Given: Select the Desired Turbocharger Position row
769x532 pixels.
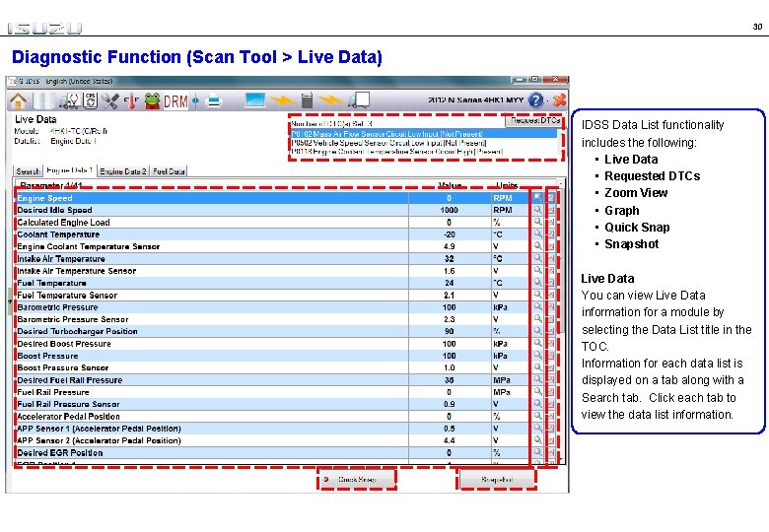Looking at the screenshot, I should pyautogui.click(x=273, y=331).
